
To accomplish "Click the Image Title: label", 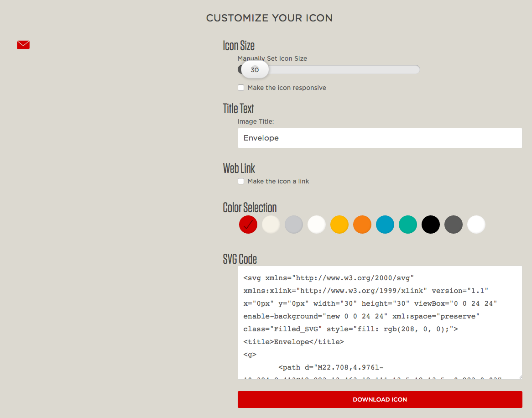I will (256, 121).
